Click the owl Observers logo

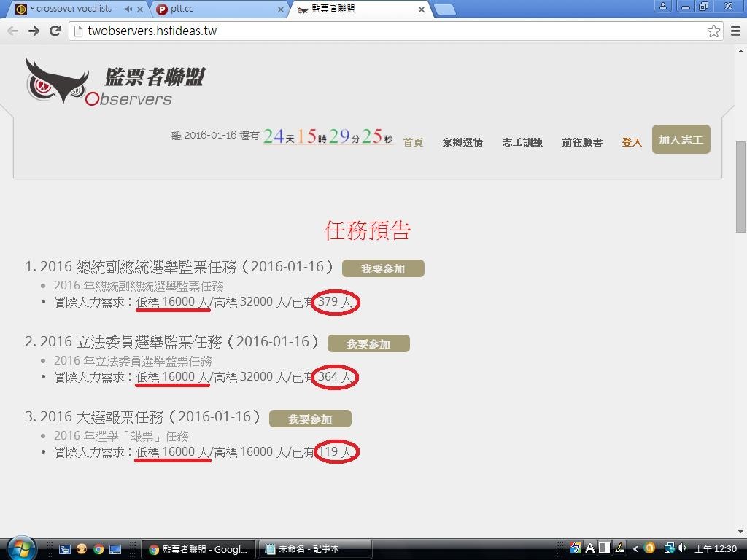click(115, 82)
